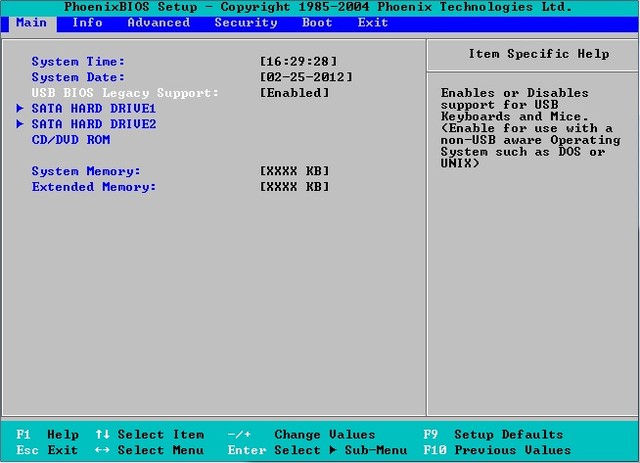Select the Extended Memory value
Screen dimensions: 640x463
tap(294, 187)
